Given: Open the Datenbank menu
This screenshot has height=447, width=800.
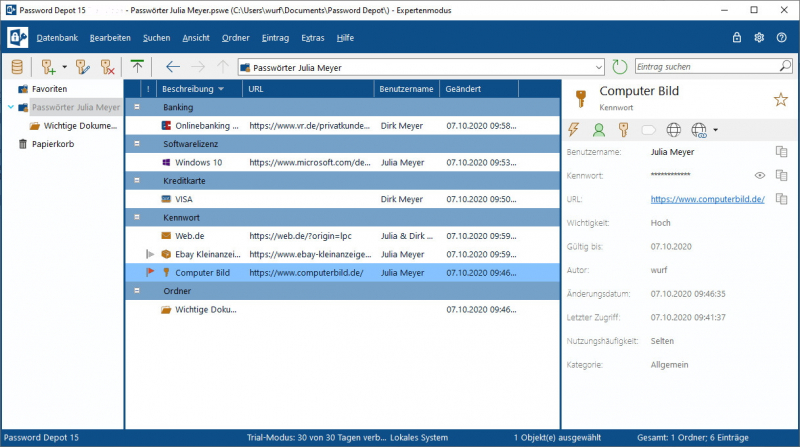Looking at the screenshot, I should pyautogui.click(x=56, y=37).
